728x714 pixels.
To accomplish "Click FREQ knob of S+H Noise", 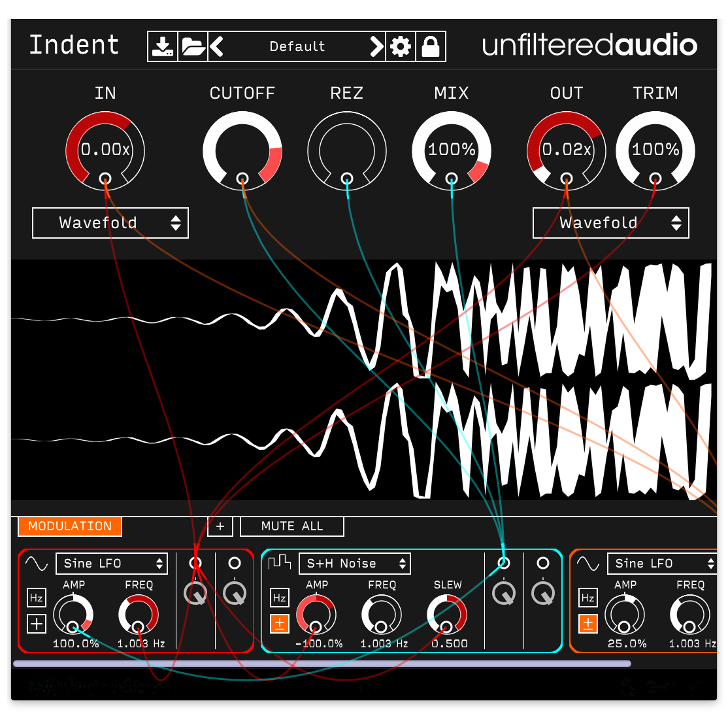I will (x=382, y=615).
